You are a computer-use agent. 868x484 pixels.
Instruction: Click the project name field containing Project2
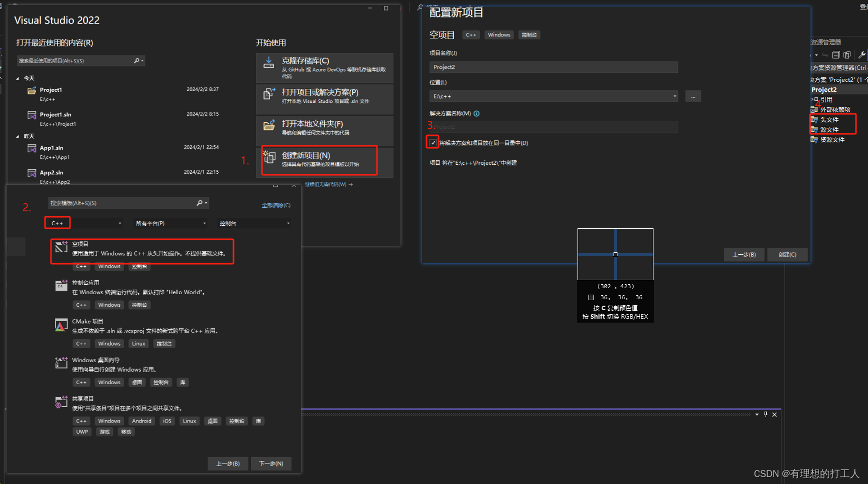point(553,67)
